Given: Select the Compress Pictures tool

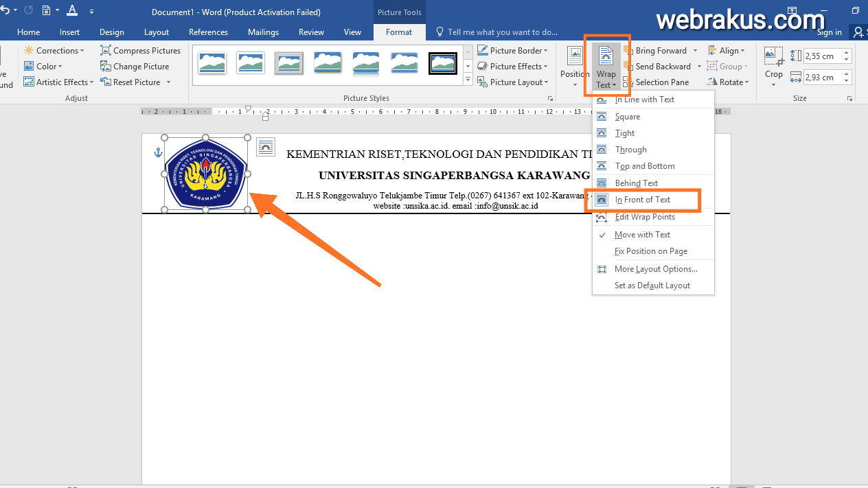Looking at the screenshot, I should click(141, 50).
